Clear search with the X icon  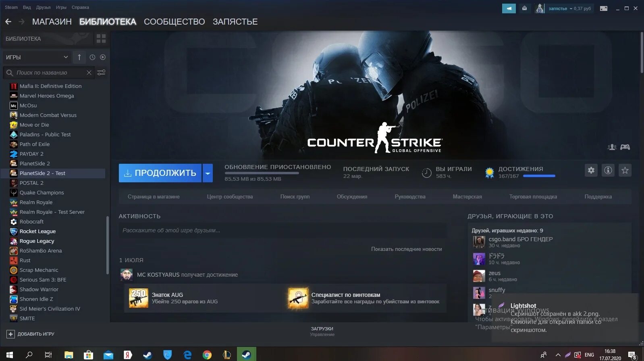point(89,73)
